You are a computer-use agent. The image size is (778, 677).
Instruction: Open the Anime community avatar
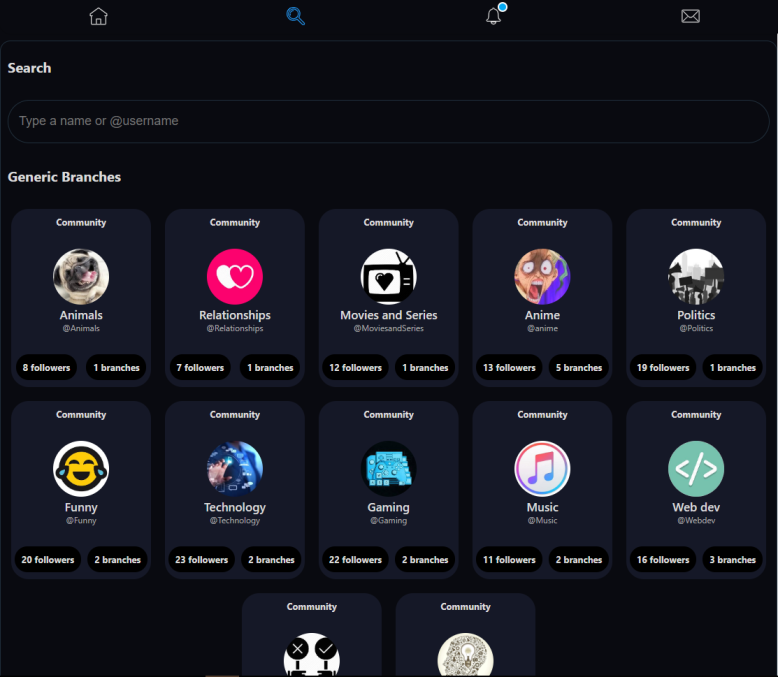(542, 276)
